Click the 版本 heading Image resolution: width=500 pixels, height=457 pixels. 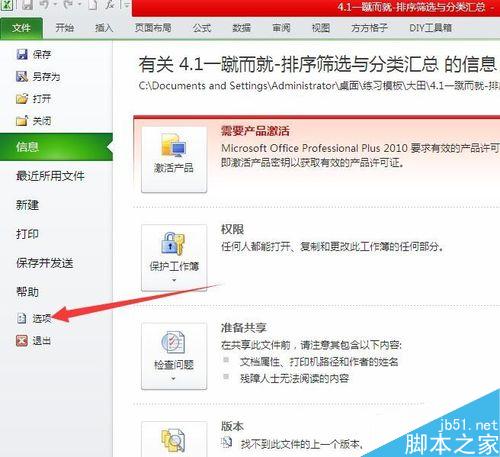(232, 426)
